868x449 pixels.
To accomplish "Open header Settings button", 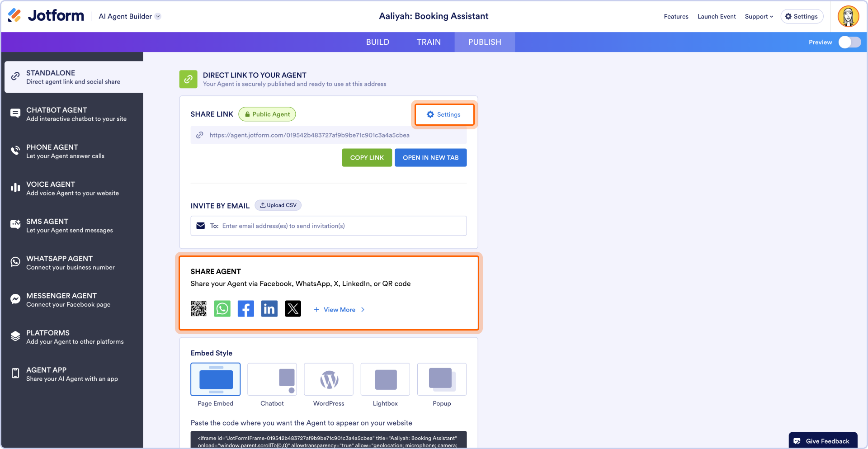I will [802, 16].
